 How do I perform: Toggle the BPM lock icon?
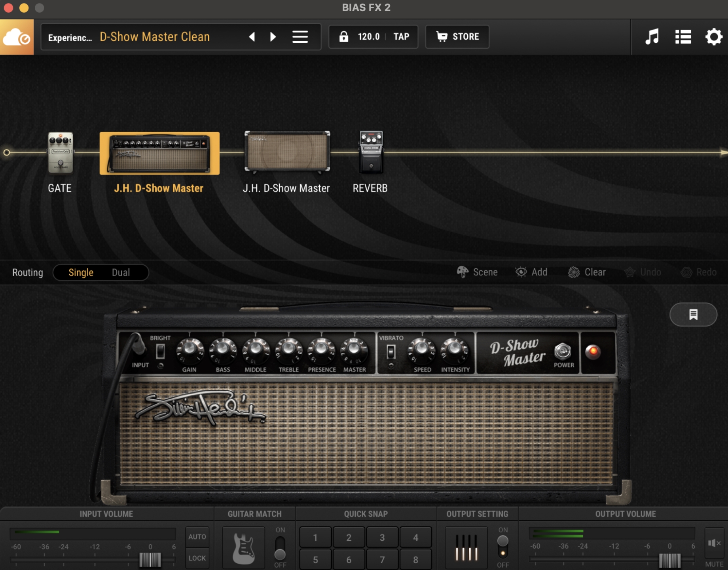(x=343, y=37)
